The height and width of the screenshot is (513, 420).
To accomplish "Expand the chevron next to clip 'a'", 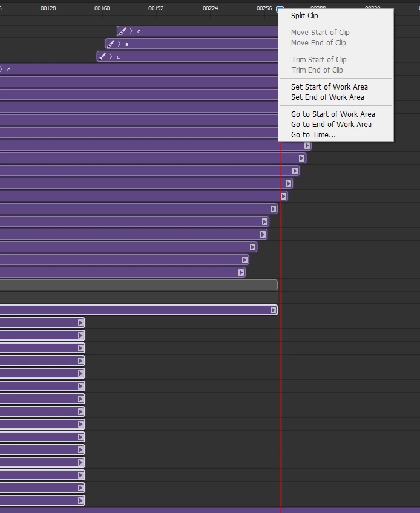I will click(x=119, y=44).
